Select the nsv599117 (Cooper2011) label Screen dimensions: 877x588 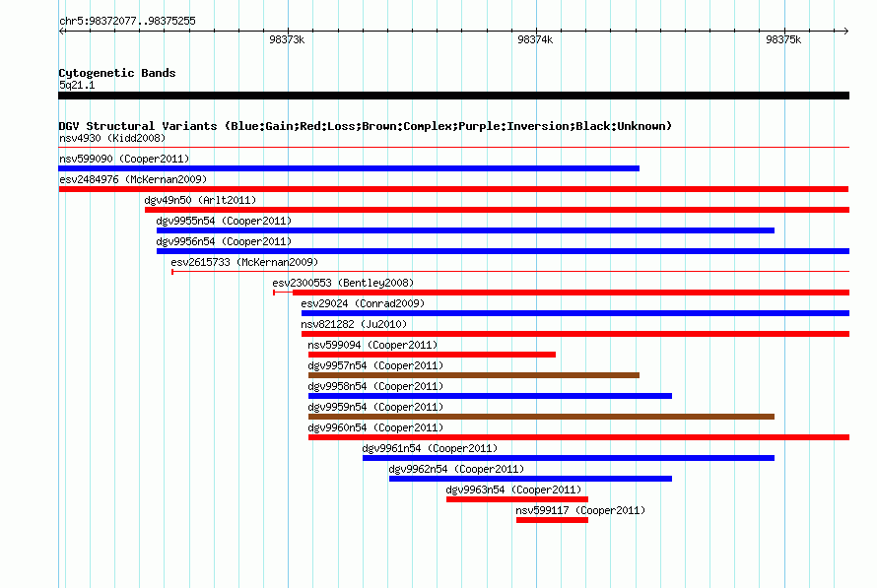(x=580, y=510)
